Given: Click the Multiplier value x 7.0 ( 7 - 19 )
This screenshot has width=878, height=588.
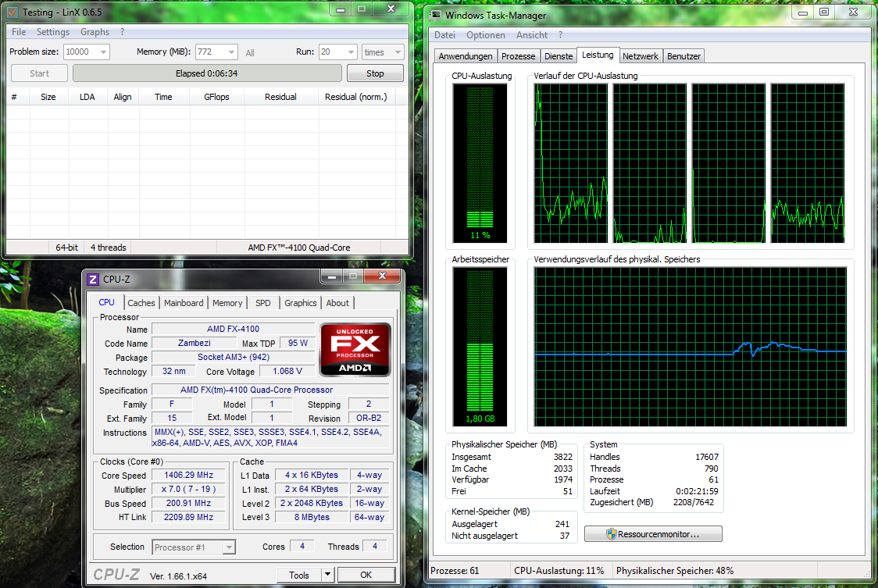Looking at the screenshot, I should point(189,489).
